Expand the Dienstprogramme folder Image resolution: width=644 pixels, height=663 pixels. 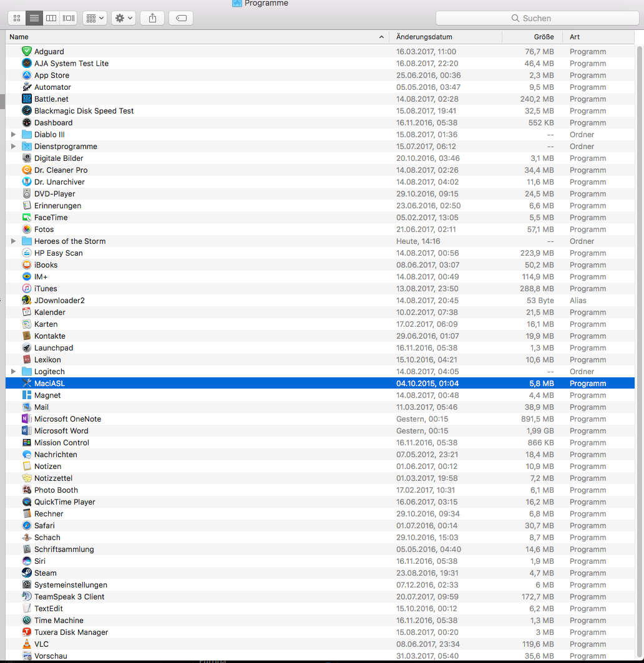[13, 147]
